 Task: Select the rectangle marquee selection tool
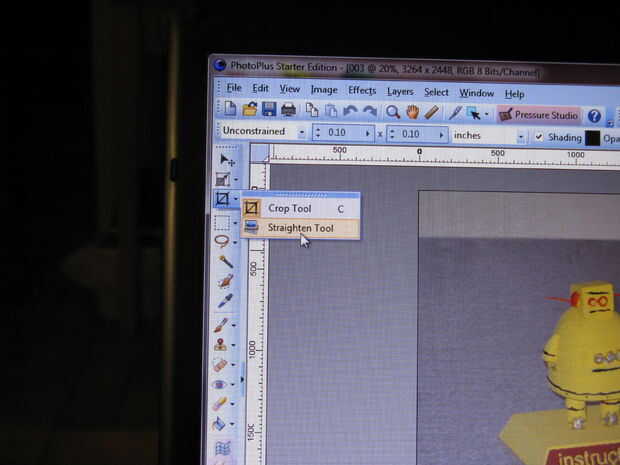[222, 222]
